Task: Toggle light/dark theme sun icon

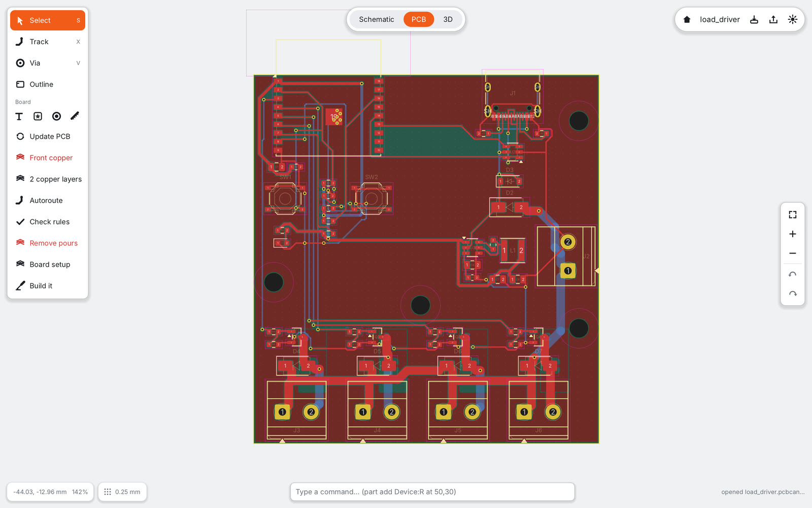Action: [x=793, y=19]
